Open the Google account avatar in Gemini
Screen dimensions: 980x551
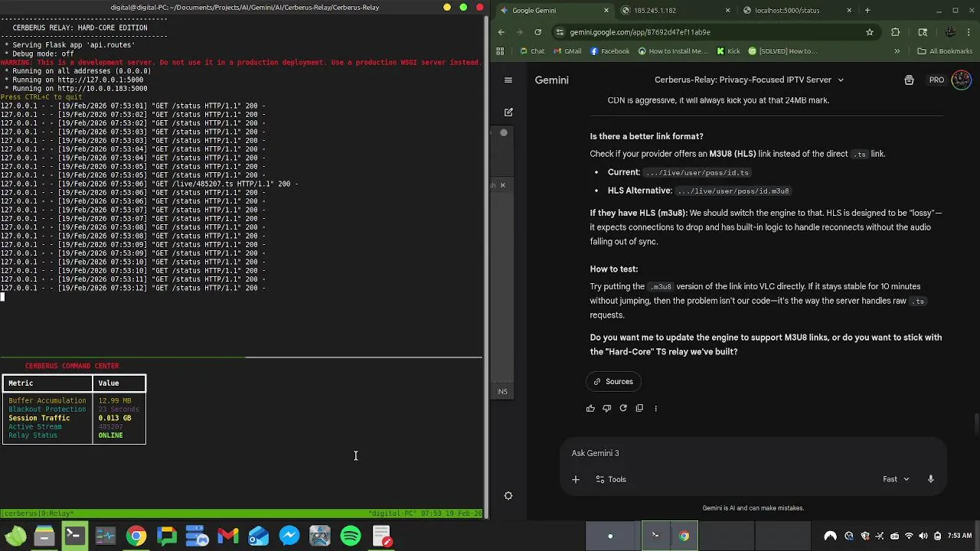click(961, 80)
